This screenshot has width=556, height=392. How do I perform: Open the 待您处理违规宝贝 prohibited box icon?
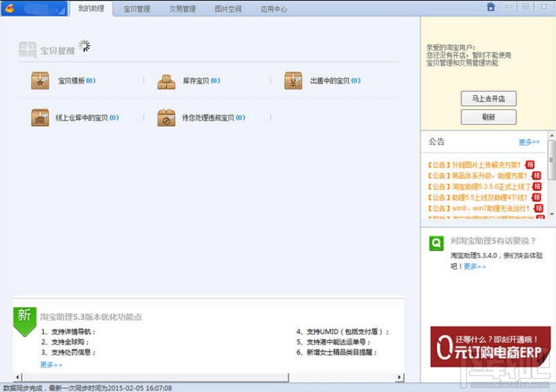[166, 118]
